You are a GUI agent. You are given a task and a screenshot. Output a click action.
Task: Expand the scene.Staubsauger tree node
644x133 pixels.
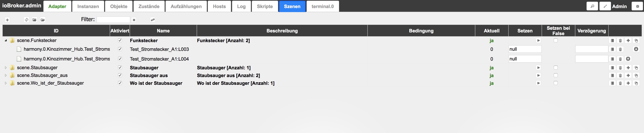tap(6, 68)
